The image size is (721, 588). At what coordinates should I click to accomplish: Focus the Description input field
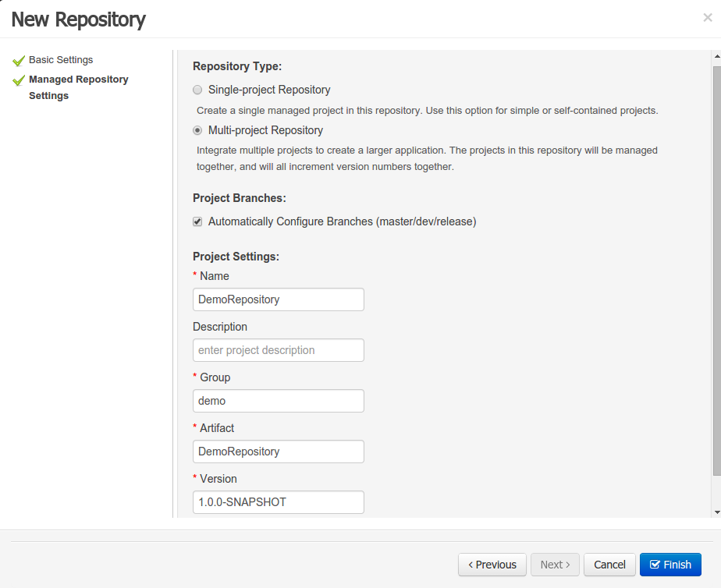tap(278, 350)
